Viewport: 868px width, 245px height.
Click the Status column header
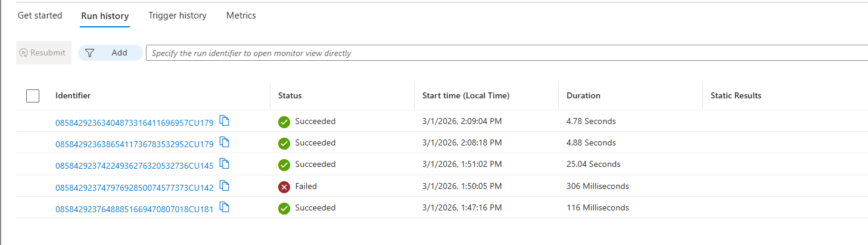[290, 95]
